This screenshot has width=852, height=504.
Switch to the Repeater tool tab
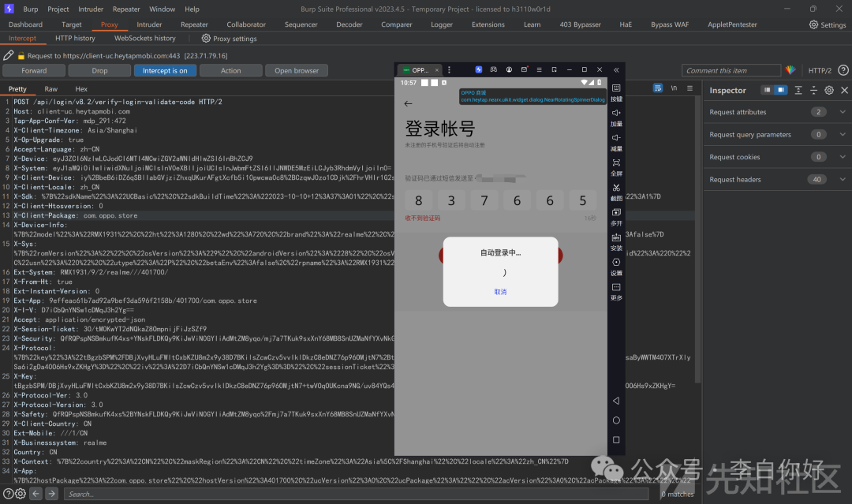click(194, 24)
